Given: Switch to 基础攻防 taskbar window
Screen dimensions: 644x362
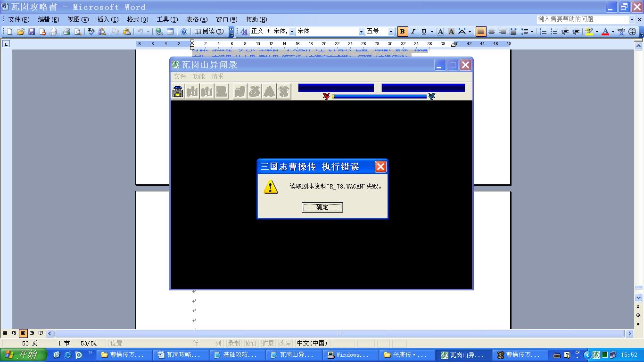Looking at the screenshot, I should pyautogui.click(x=237, y=355).
